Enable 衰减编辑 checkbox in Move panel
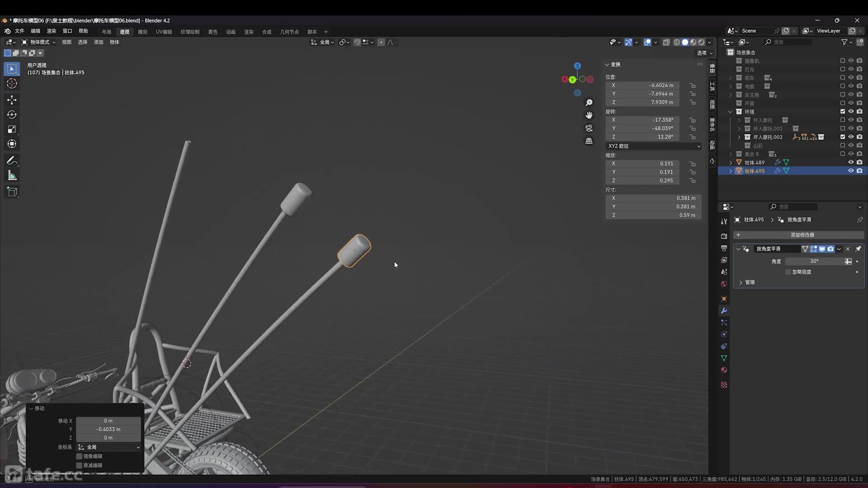This screenshot has height=488, width=868. [x=79, y=465]
